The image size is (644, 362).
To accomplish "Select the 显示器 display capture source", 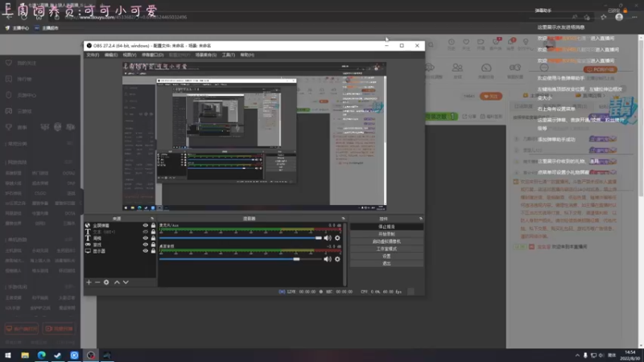I will point(120,251).
